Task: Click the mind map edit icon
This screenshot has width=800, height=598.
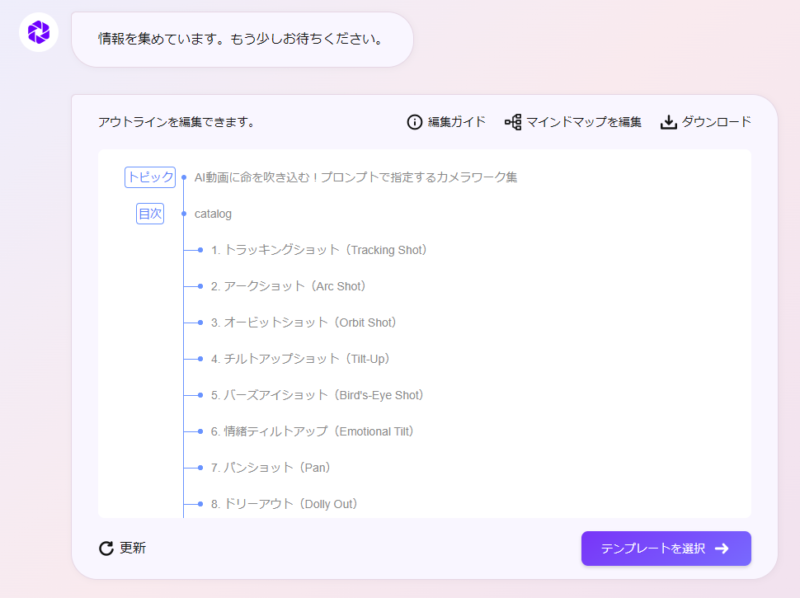Action: (513, 122)
